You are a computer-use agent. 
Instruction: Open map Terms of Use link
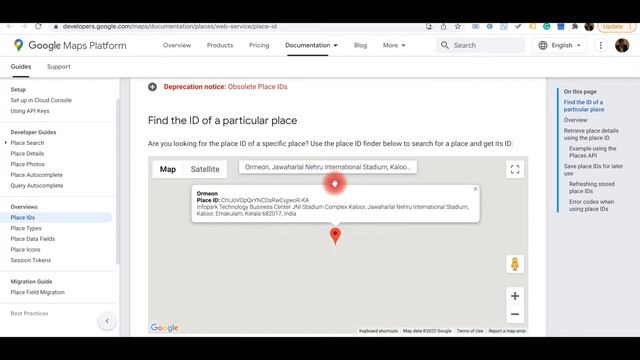click(x=470, y=331)
